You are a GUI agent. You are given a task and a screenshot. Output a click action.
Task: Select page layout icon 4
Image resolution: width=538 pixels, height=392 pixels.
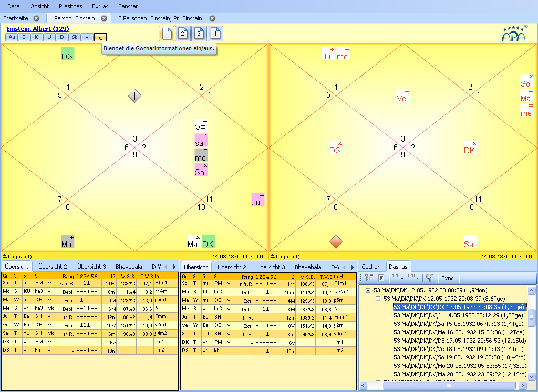click(x=215, y=34)
